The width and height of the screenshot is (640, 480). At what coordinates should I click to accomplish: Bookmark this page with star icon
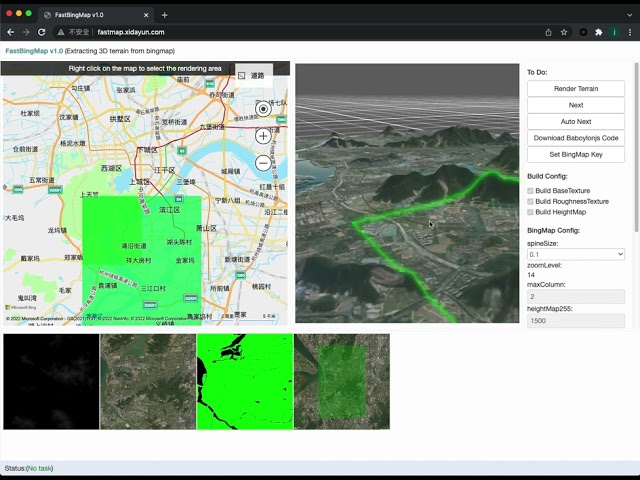[x=564, y=32]
